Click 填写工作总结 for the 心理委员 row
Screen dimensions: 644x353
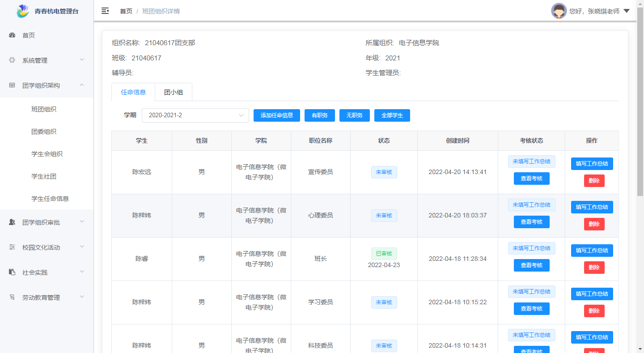point(592,207)
